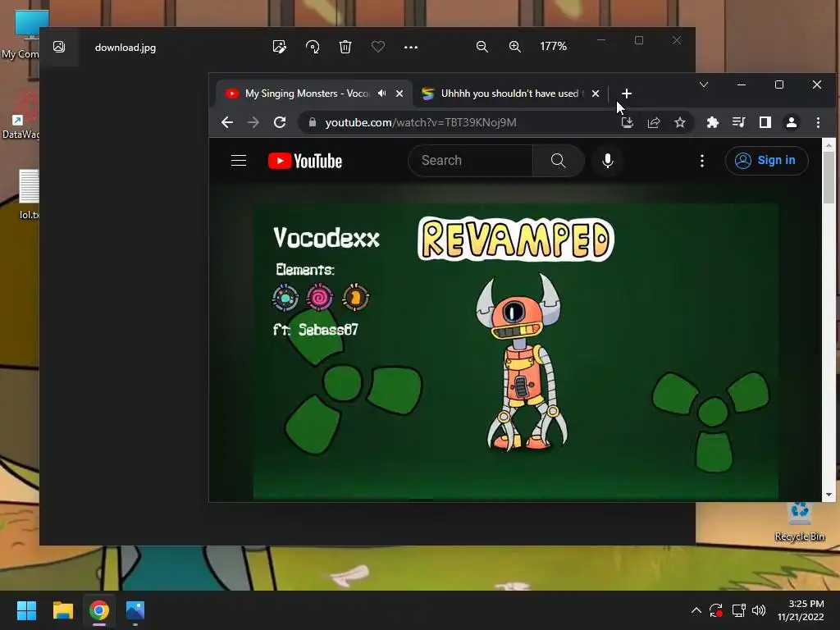840x630 pixels.
Task: View site information via the lock icon
Action: [313, 123]
